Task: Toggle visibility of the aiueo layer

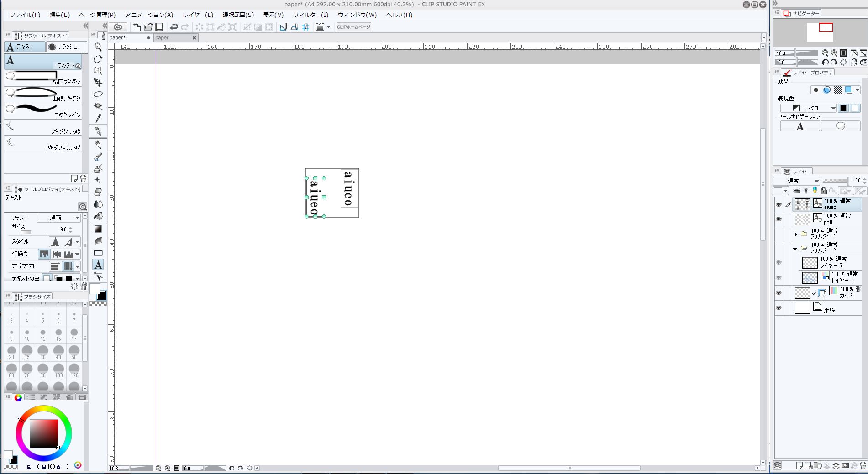Action: [779, 204]
